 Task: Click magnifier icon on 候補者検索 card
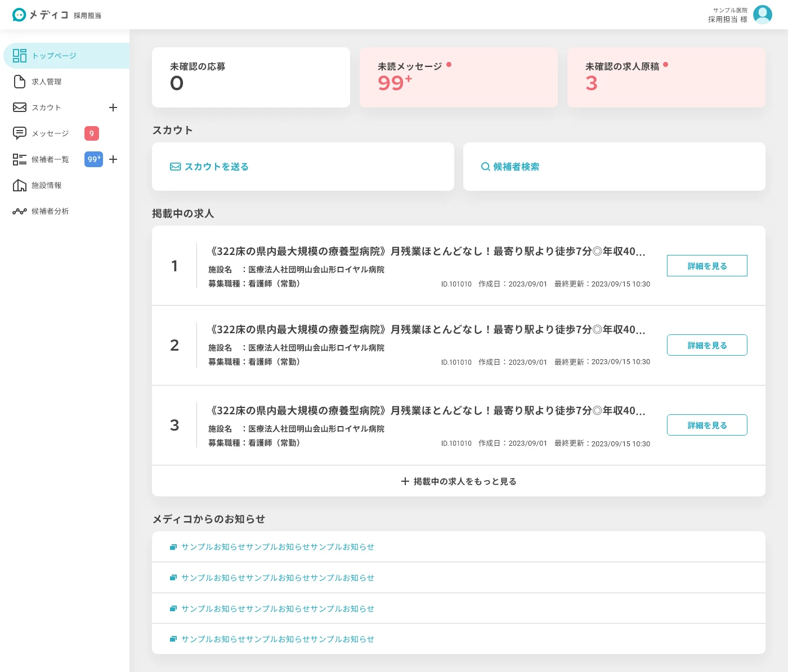coord(485,167)
